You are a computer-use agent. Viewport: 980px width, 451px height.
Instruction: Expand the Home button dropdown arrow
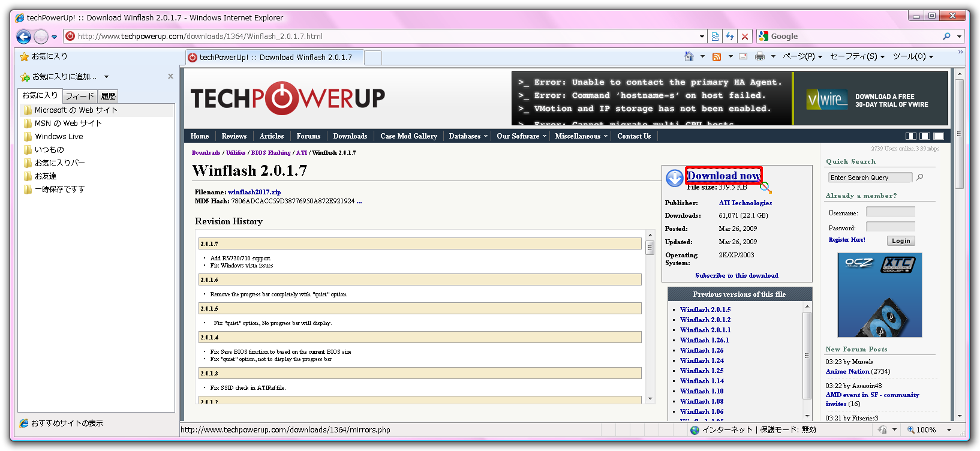click(x=702, y=56)
